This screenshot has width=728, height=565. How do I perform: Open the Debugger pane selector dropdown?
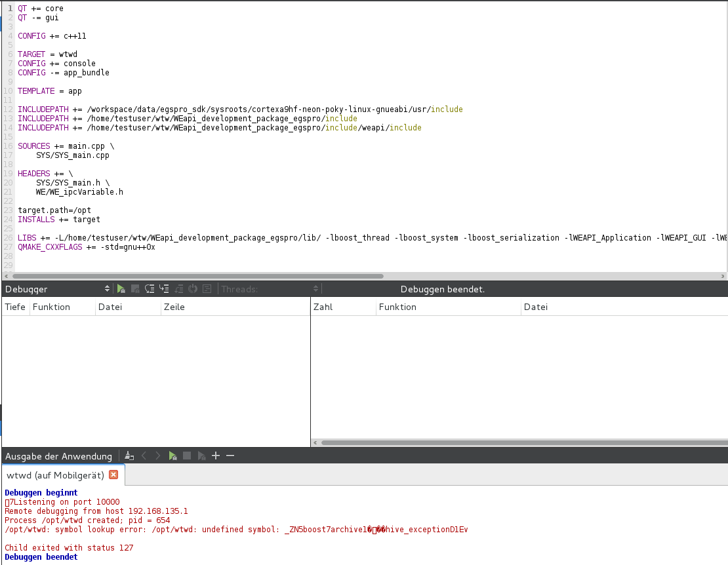[x=58, y=289]
